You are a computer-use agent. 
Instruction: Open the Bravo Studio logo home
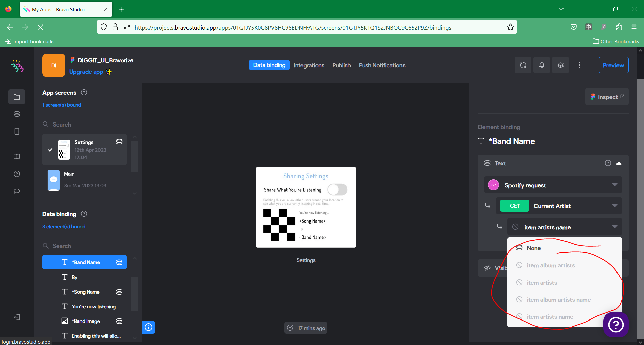click(x=17, y=66)
